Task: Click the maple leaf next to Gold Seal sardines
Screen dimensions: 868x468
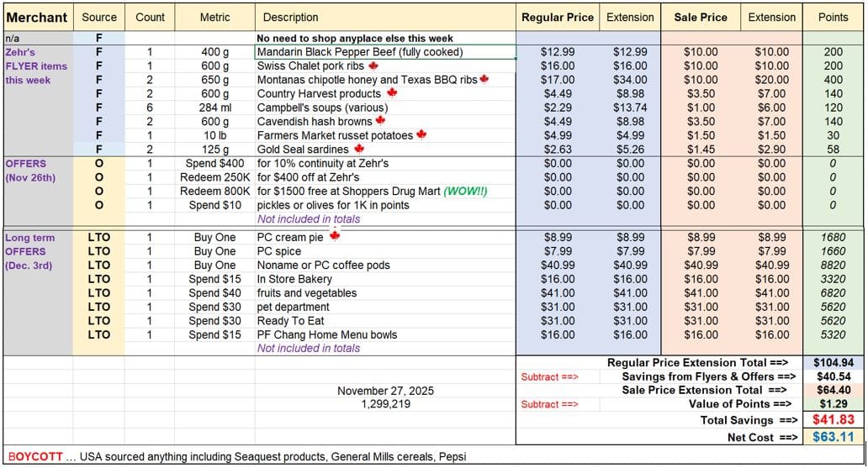Action: 359,149
